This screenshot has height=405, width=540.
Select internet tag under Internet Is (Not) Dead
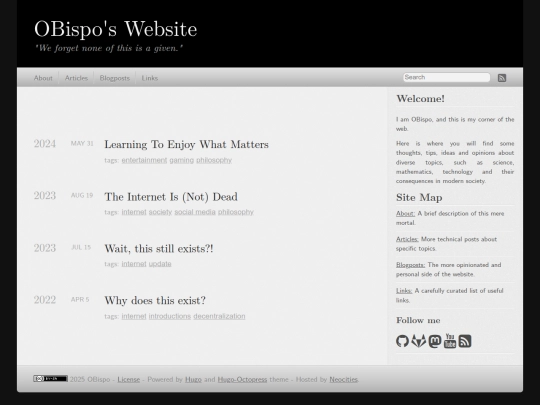(x=134, y=212)
